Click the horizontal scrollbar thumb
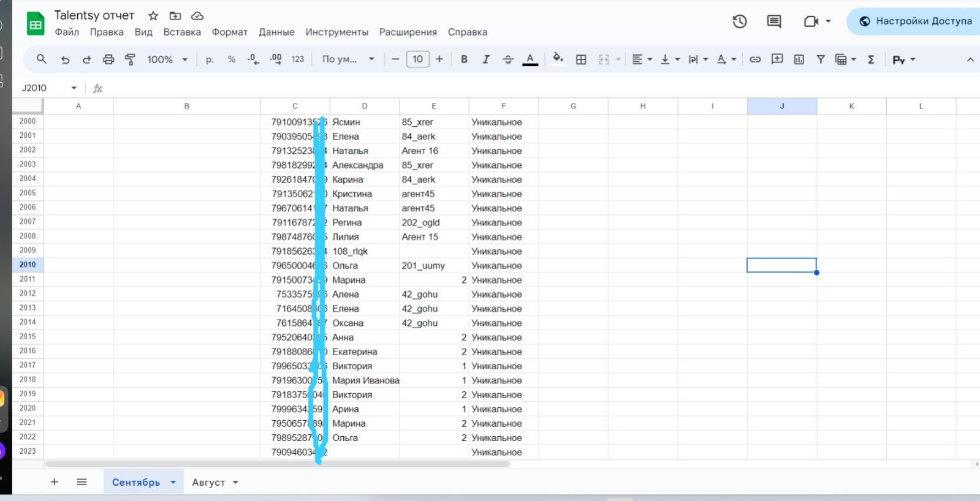Viewport: 980px width, 501px height. click(278, 464)
